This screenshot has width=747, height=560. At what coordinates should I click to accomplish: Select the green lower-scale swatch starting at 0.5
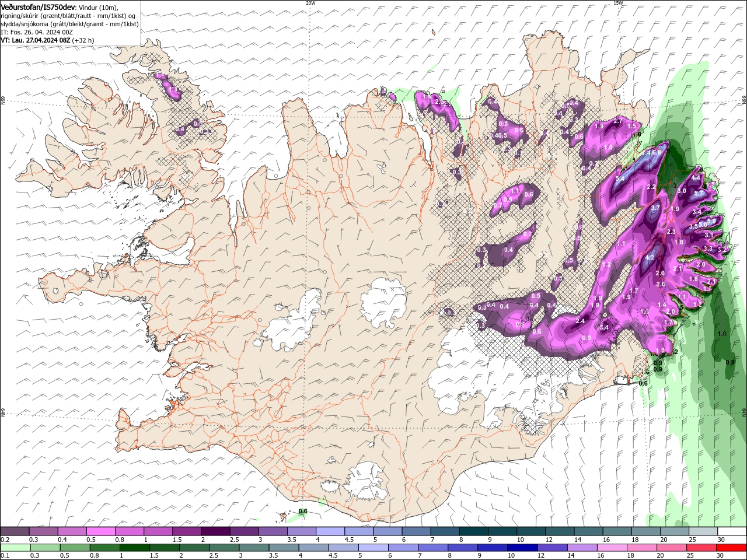coord(75,548)
